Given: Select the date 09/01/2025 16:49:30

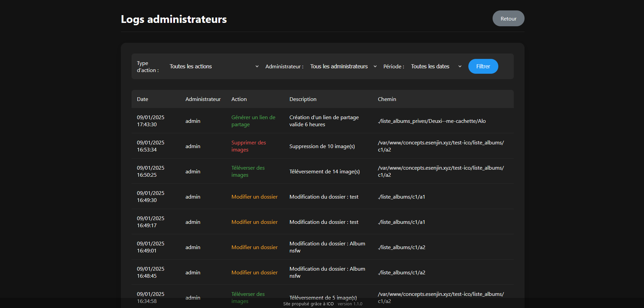Looking at the screenshot, I should click(150, 197).
